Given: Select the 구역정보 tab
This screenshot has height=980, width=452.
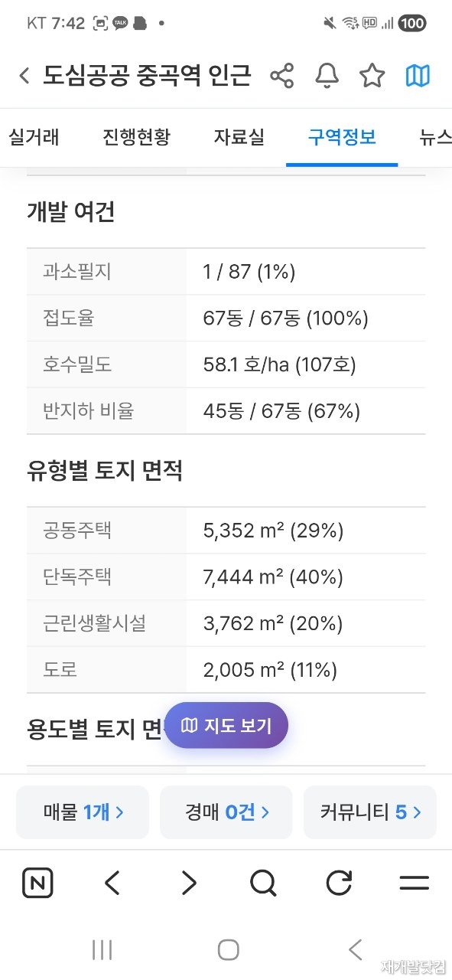Looking at the screenshot, I should tap(342, 137).
